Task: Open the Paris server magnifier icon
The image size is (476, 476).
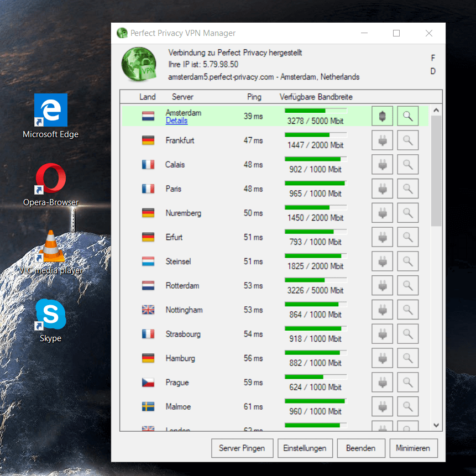Action: (x=407, y=189)
